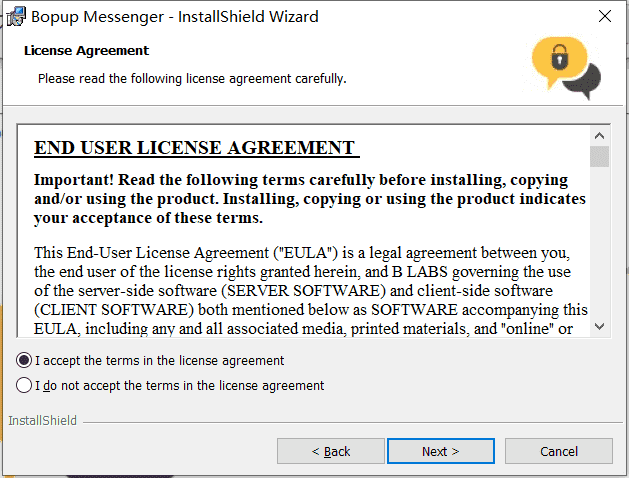
Task: Click the "License Agreement" header text
Action: 86,51
